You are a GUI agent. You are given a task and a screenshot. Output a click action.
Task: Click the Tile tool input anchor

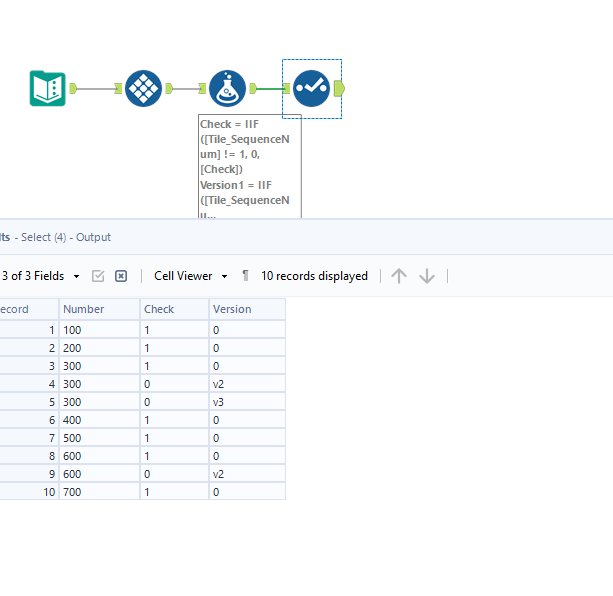coord(118,88)
